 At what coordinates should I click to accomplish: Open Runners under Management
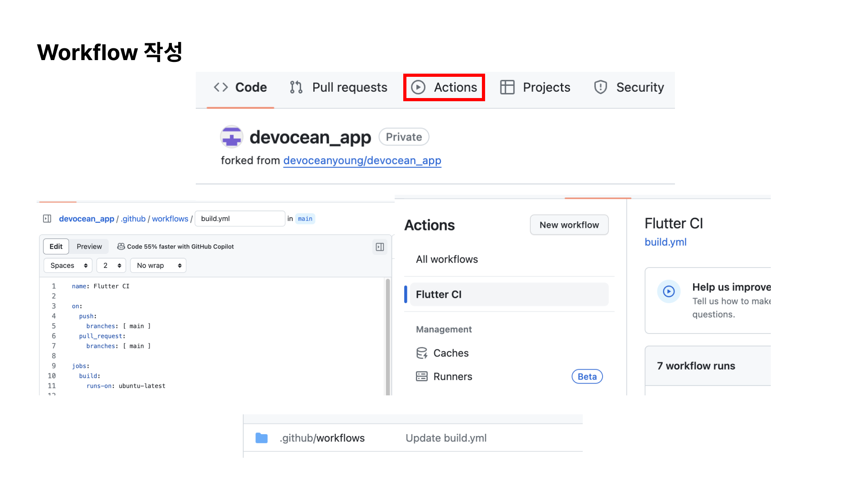click(x=453, y=377)
